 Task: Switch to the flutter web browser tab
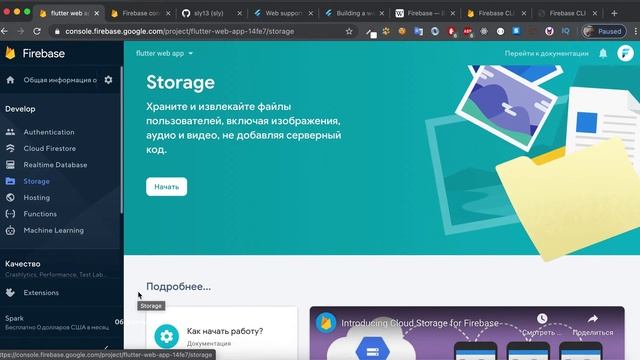[x=70, y=13]
